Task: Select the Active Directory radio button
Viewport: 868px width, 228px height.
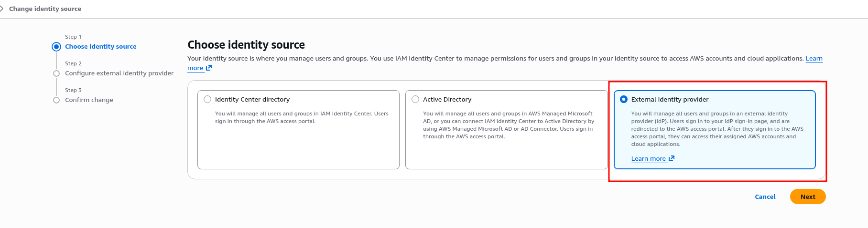Action: pyautogui.click(x=415, y=99)
